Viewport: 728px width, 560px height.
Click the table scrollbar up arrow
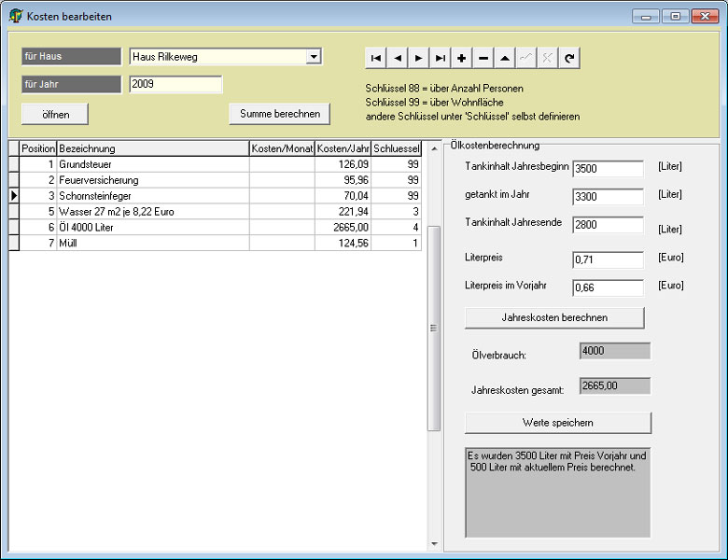434,148
